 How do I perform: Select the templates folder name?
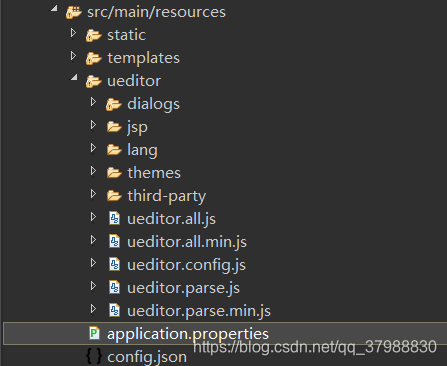[x=143, y=58]
